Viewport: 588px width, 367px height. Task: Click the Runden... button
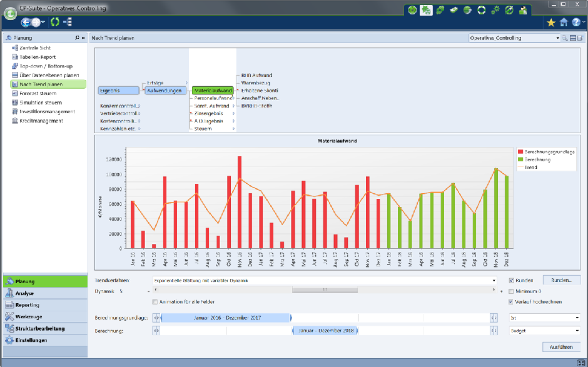point(561,280)
